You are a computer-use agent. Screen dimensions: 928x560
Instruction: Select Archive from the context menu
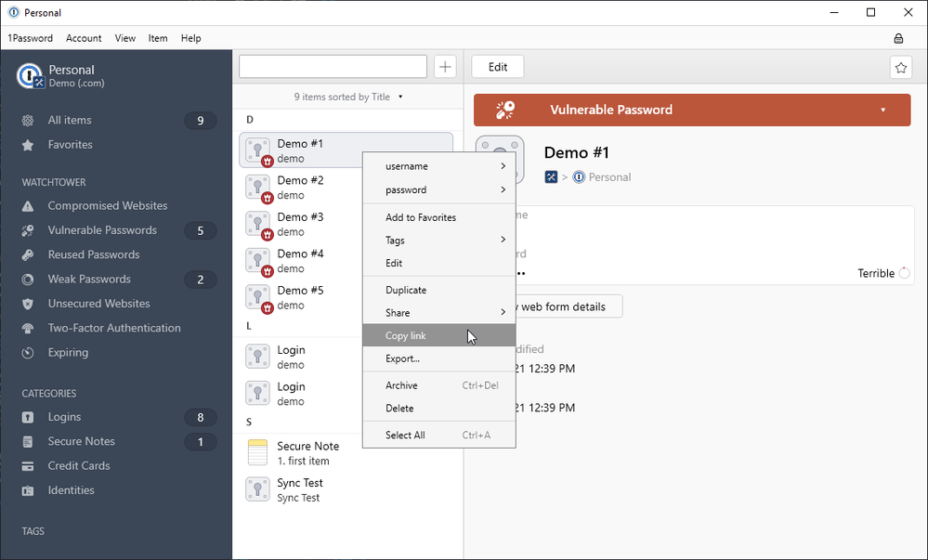tap(439, 385)
